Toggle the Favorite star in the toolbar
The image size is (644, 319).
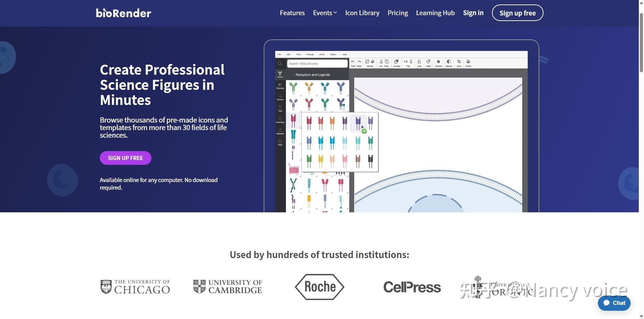click(x=438, y=62)
